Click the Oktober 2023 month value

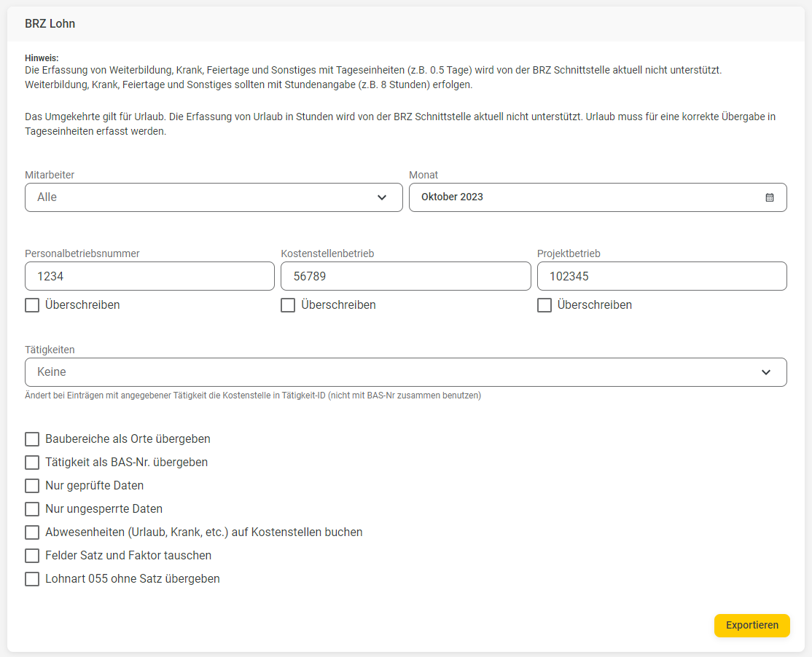(452, 197)
